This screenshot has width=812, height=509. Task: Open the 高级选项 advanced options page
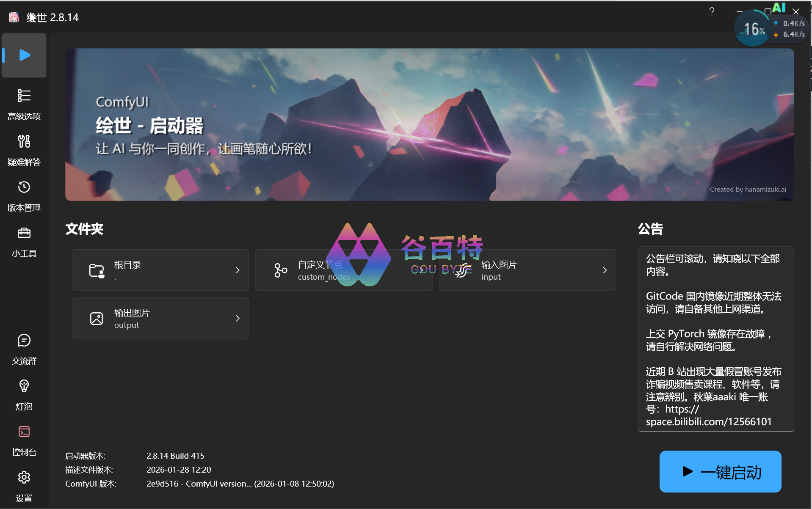point(24,104)
